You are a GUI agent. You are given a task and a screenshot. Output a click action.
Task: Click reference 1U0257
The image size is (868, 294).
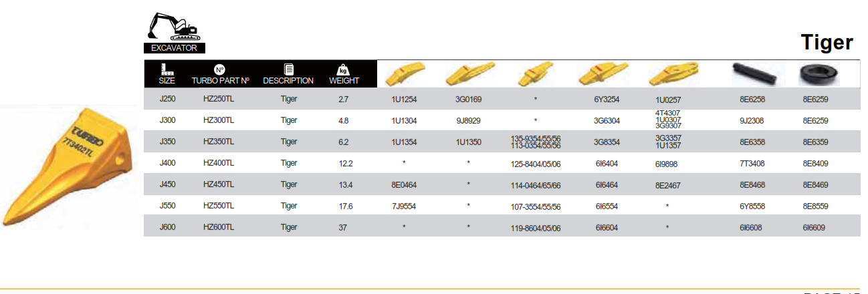point(669,100)
